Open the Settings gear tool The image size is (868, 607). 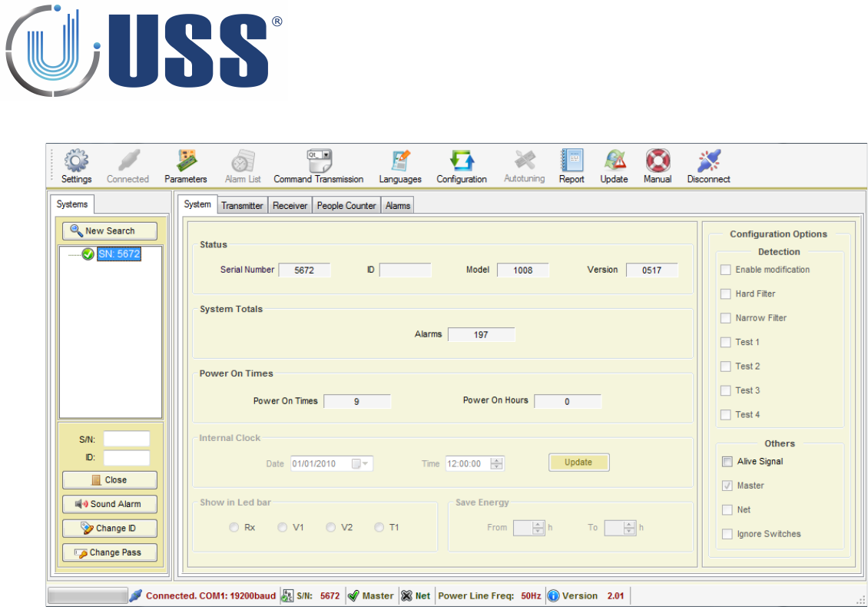pyautogui.click(x=76, y=166)
